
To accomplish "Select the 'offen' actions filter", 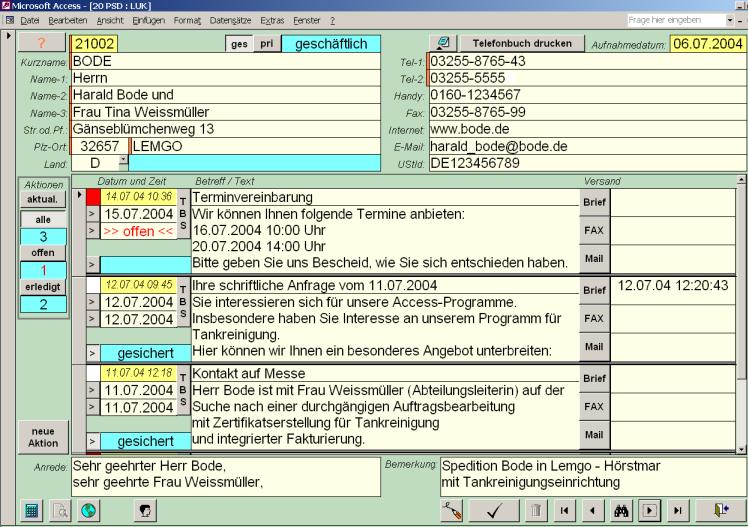I will coord(43,253).
